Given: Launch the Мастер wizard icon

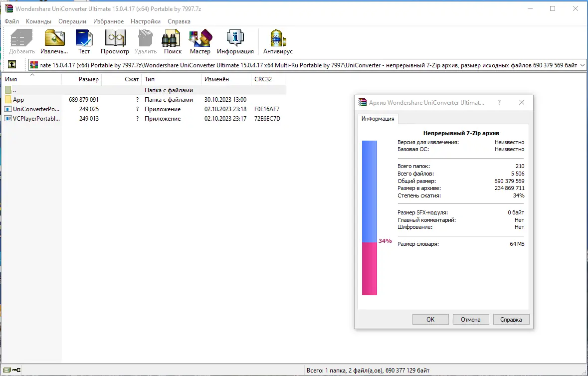Looking at the screenshot, I should [x=200, y=40].
